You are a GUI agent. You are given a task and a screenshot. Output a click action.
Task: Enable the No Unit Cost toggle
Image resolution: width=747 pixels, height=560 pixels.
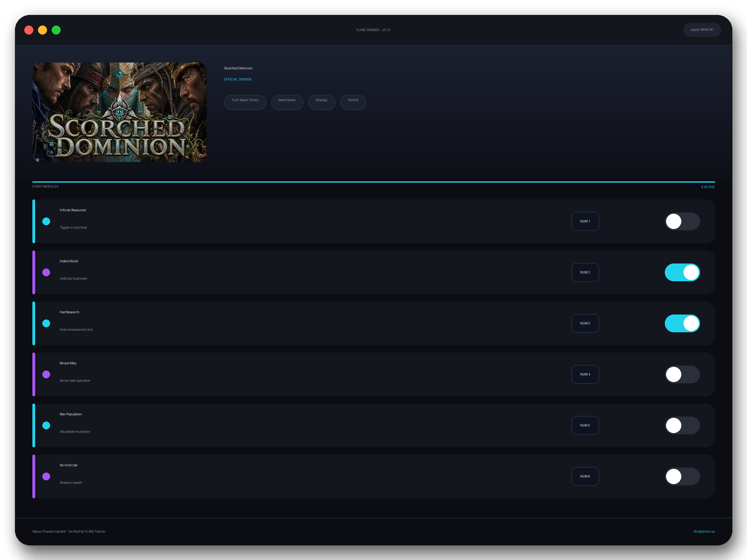point(682,476)
